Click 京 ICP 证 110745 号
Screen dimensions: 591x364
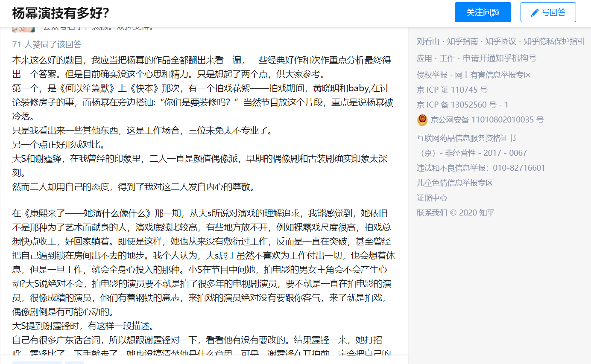click(452, 90)
